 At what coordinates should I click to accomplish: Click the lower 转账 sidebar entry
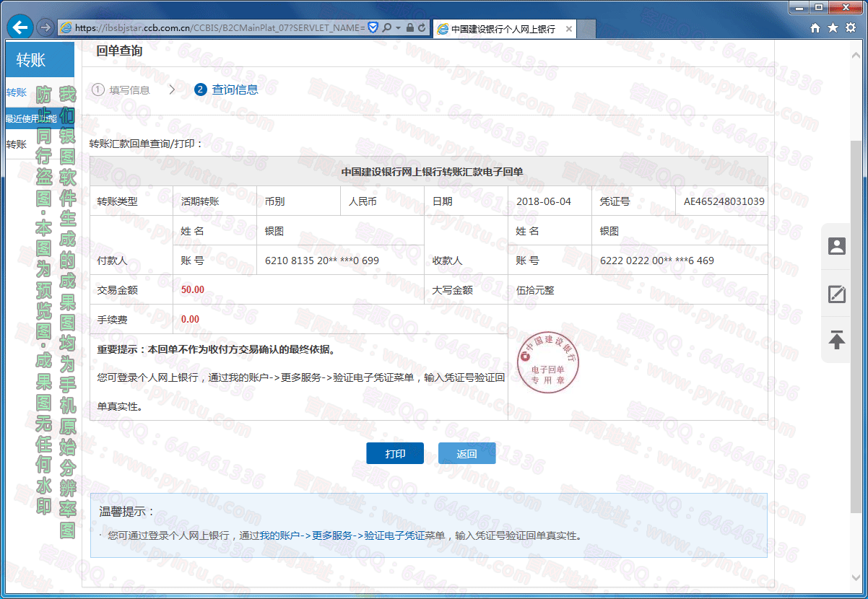pos(17,144)
